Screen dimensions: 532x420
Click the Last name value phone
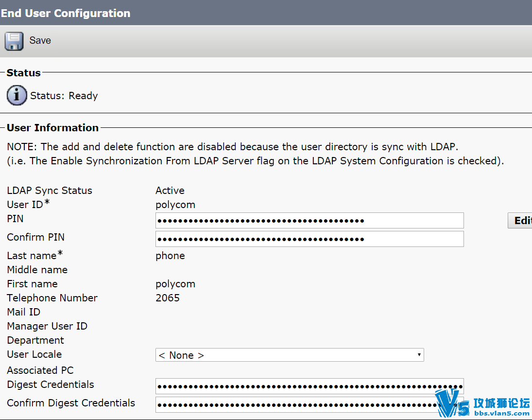point(171,256)
